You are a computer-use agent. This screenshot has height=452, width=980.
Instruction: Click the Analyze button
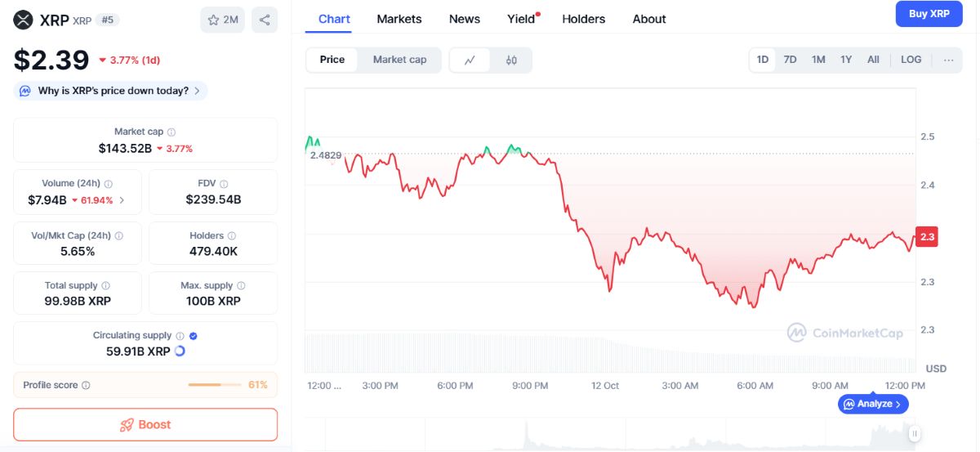[873, 404]
